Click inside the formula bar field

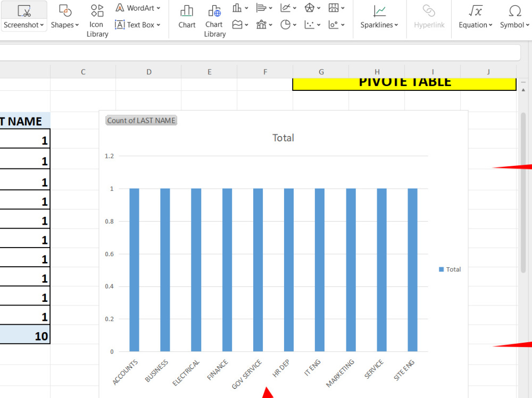coord(260,53)
